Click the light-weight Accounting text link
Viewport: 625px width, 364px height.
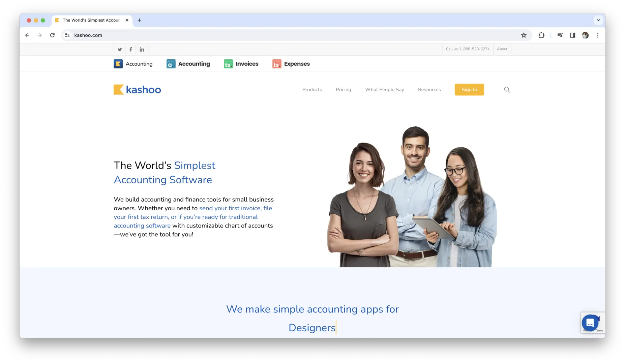[139, 64]
